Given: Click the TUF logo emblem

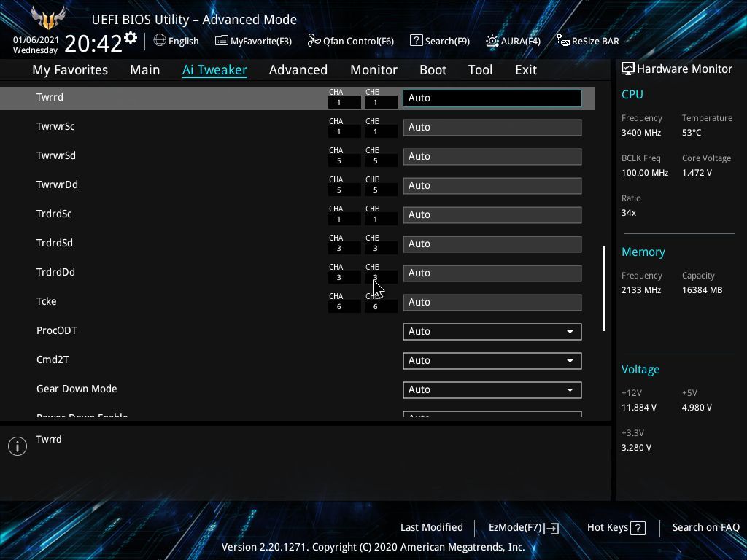Looking at the screenshot, I should pyautogui.click(x=48, y=18).
